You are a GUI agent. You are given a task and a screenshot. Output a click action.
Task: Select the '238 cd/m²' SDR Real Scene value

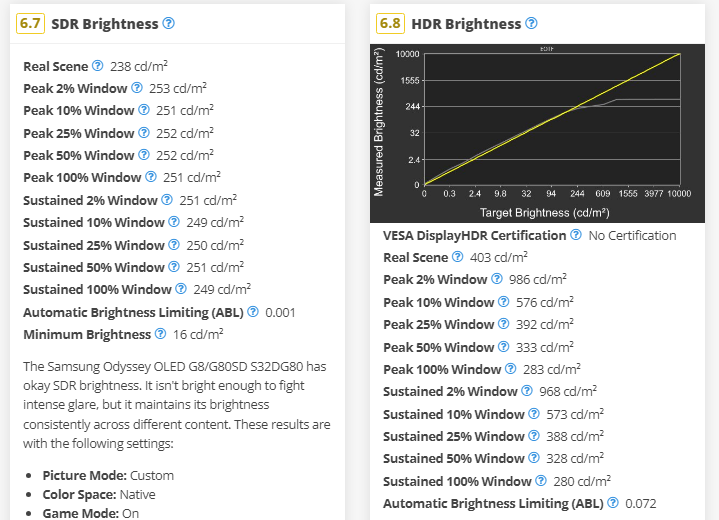(139, 66)
